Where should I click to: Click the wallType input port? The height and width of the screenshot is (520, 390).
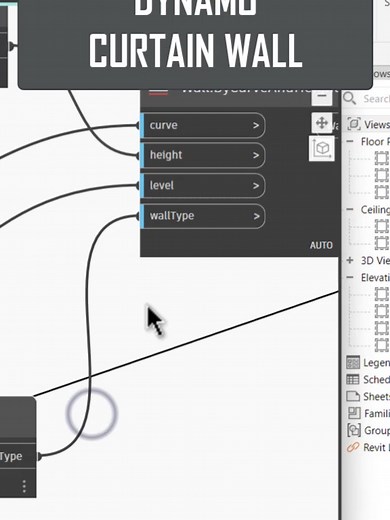click(x=203, y=216)
